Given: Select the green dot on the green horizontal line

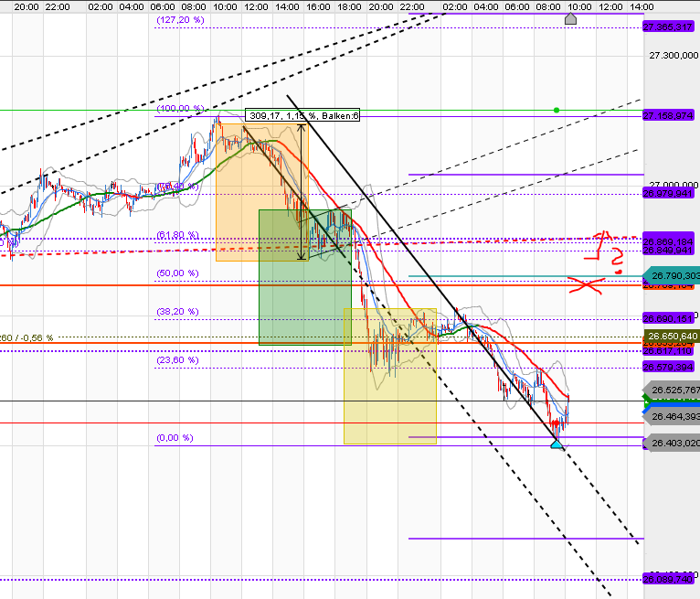Looking at the screenshot, I should point(557,110).
